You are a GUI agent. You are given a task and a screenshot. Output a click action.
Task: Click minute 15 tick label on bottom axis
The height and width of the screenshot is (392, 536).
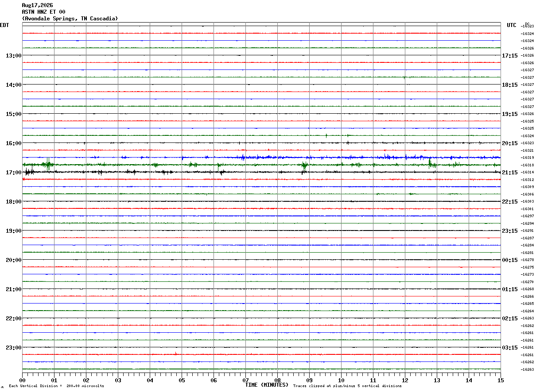coord(501,380)
